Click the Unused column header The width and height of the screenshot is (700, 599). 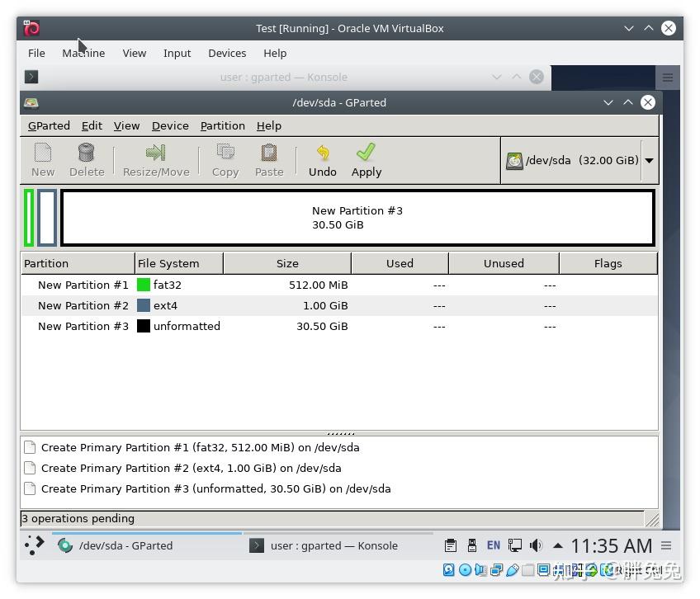[x=504, y=263]
